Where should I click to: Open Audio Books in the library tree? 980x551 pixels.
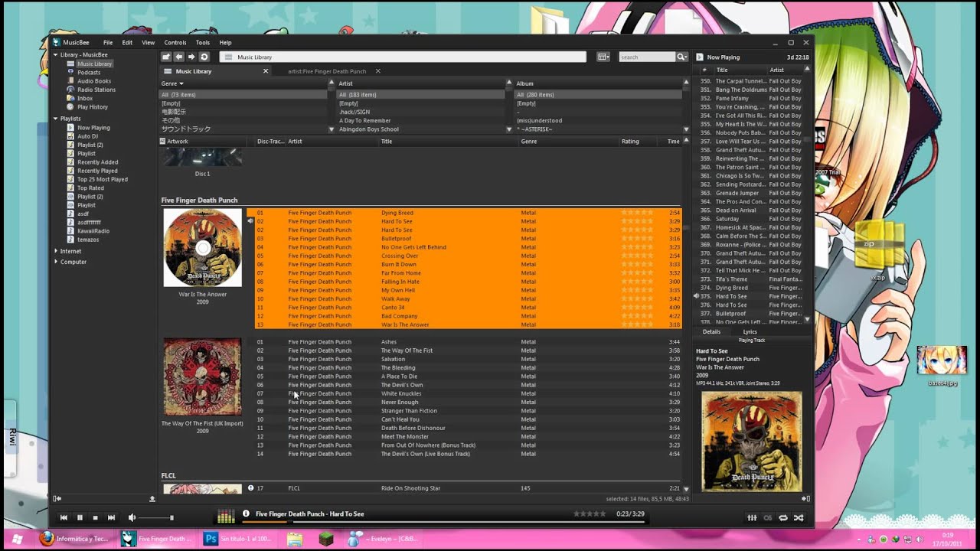click(93, 81)
